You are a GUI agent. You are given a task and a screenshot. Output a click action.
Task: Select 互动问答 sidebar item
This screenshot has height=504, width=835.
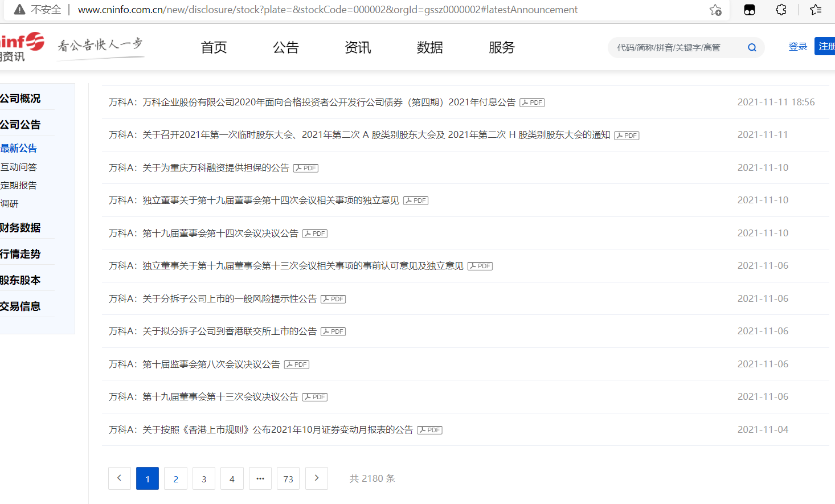pyautogui.click(x=19, y=167)
